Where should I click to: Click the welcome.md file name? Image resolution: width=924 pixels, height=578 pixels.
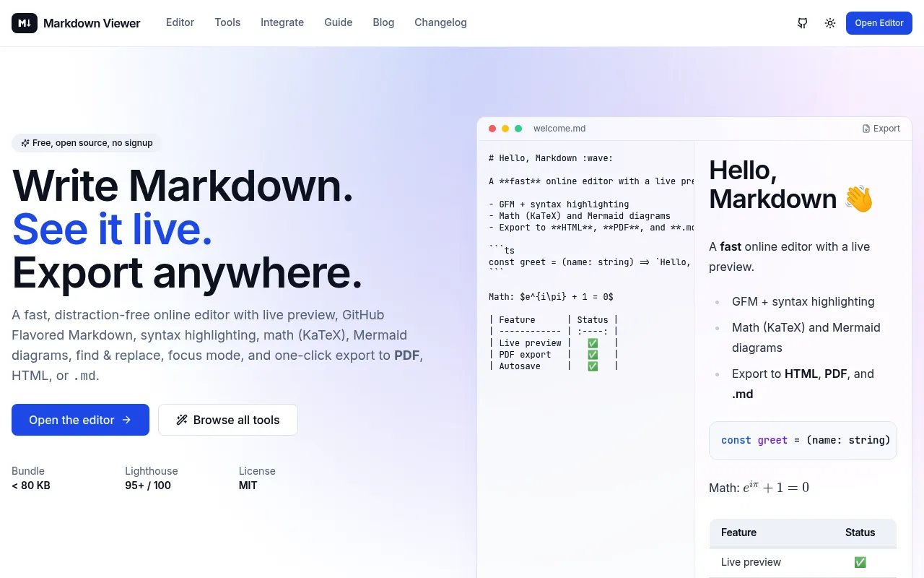pos(559,129)
